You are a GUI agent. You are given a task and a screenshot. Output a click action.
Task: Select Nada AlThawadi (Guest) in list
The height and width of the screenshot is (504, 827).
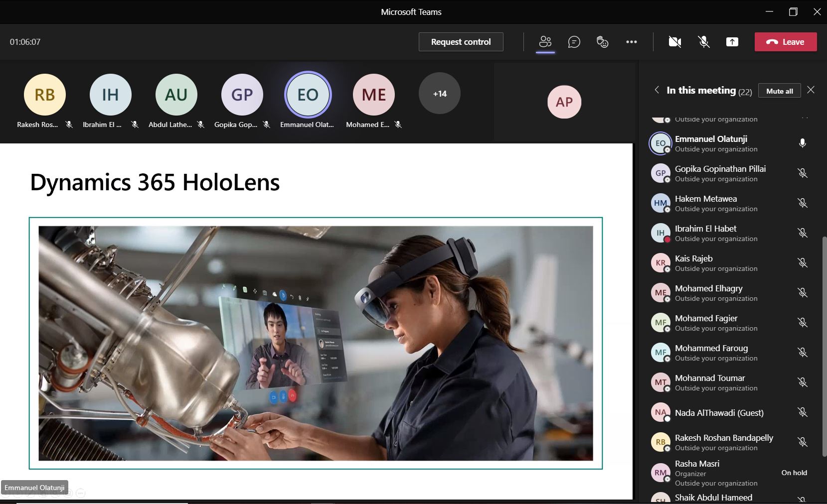pos(730,412)
